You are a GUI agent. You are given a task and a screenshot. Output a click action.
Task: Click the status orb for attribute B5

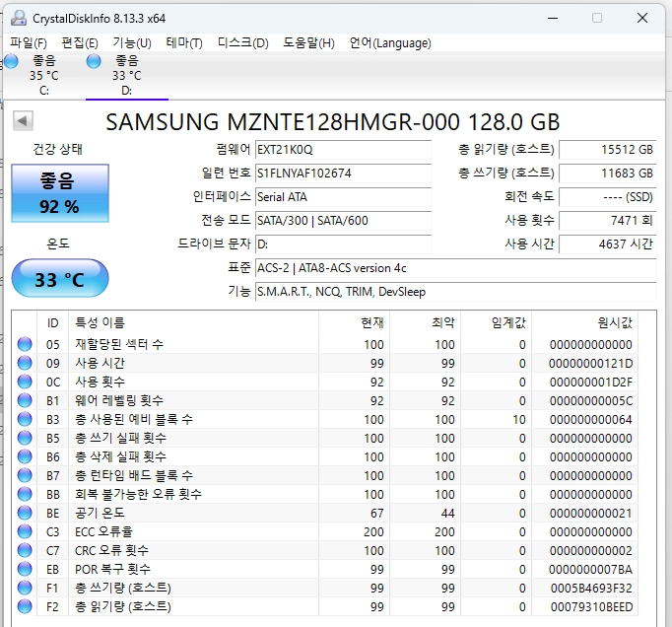pos(25,438)
